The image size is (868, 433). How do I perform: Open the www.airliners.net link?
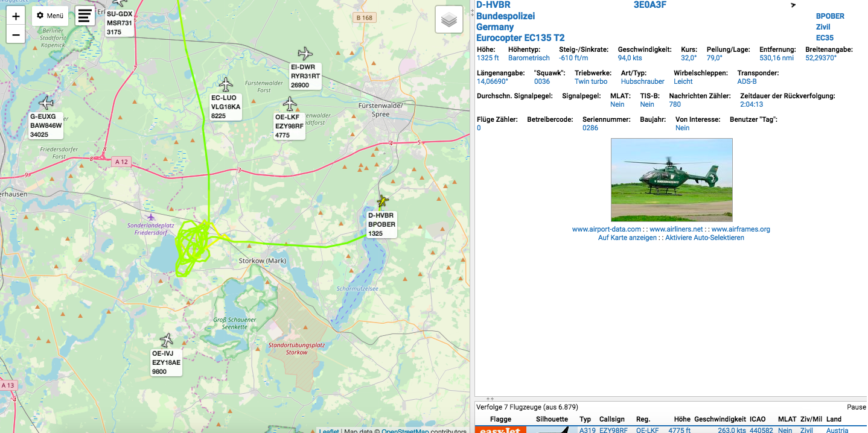point(676,229)
